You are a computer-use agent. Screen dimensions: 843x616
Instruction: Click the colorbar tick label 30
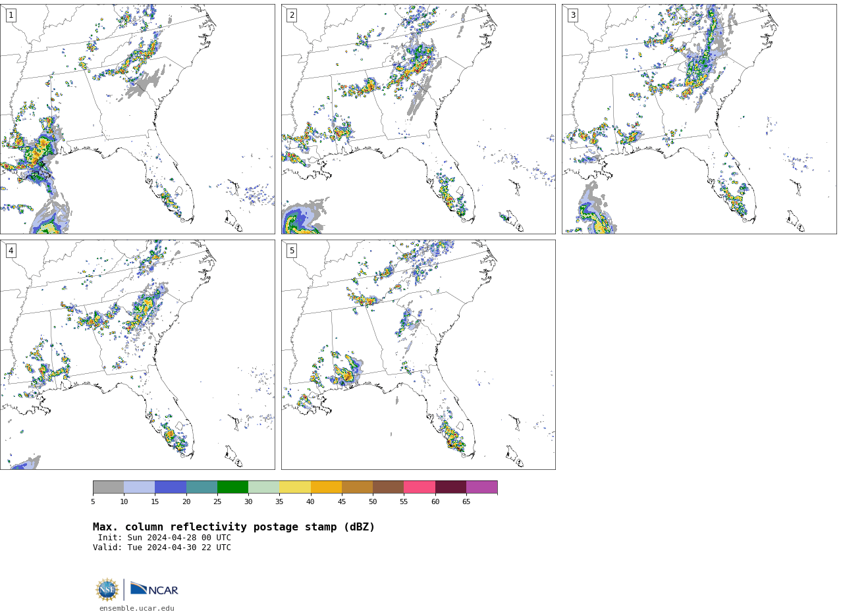click(248, 502)
